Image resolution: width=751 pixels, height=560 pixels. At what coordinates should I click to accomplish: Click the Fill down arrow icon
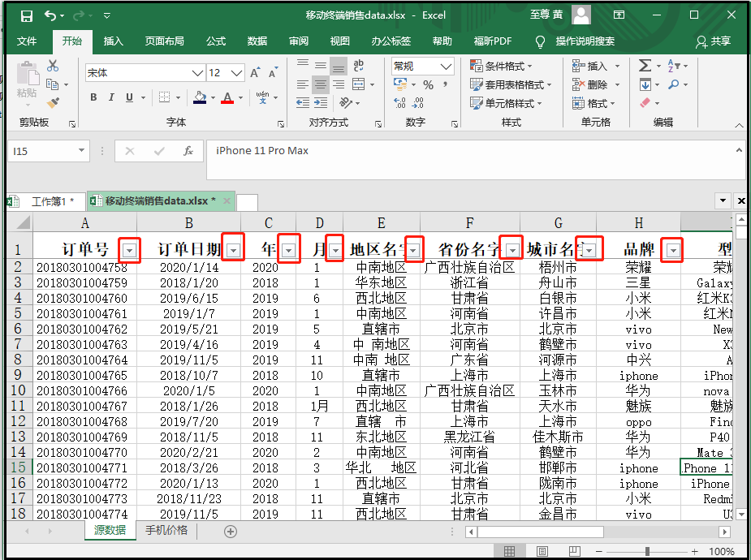point(645,84)
